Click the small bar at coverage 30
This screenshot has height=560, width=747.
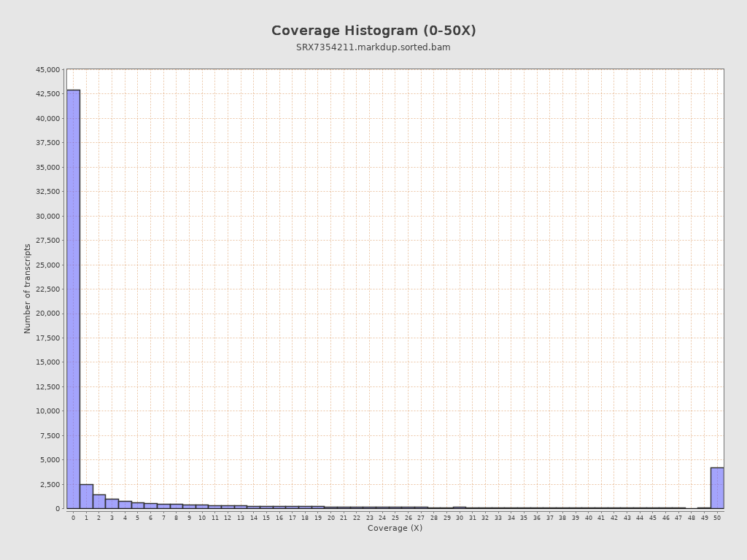pyautogui.click(x=460, y=507)
